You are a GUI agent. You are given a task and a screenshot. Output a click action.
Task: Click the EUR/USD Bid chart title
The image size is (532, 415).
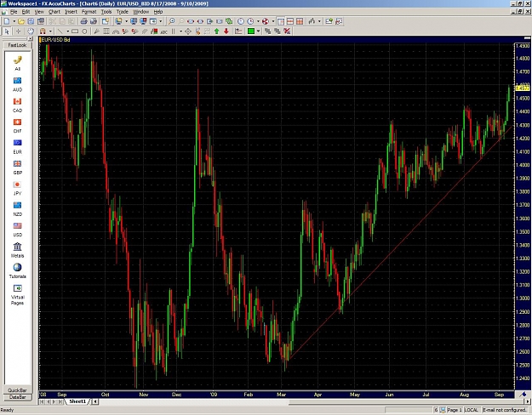point(55,40)
